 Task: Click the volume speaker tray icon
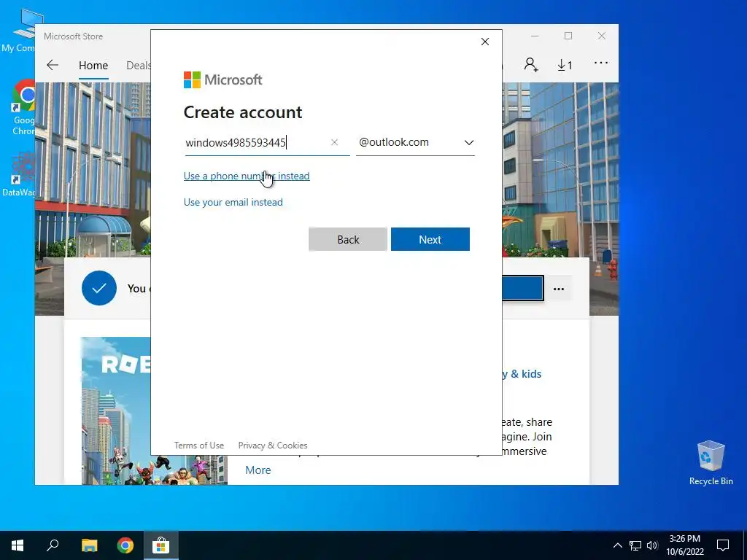pos(652,545)
